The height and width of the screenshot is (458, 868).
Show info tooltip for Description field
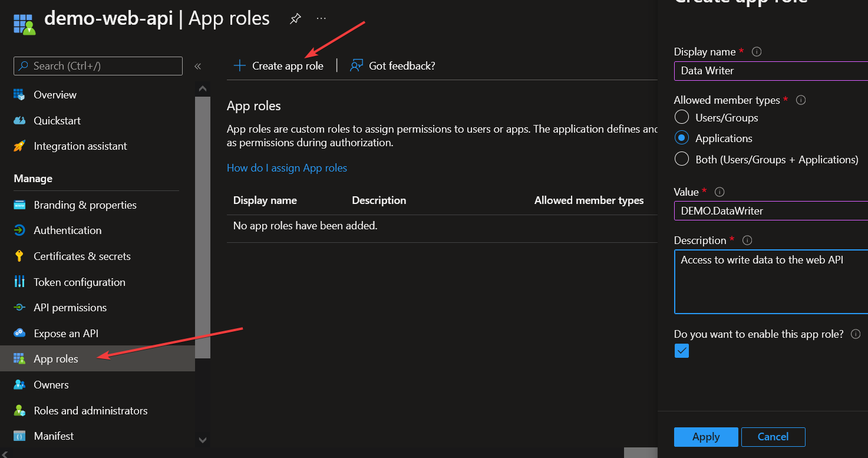point(747,240)
